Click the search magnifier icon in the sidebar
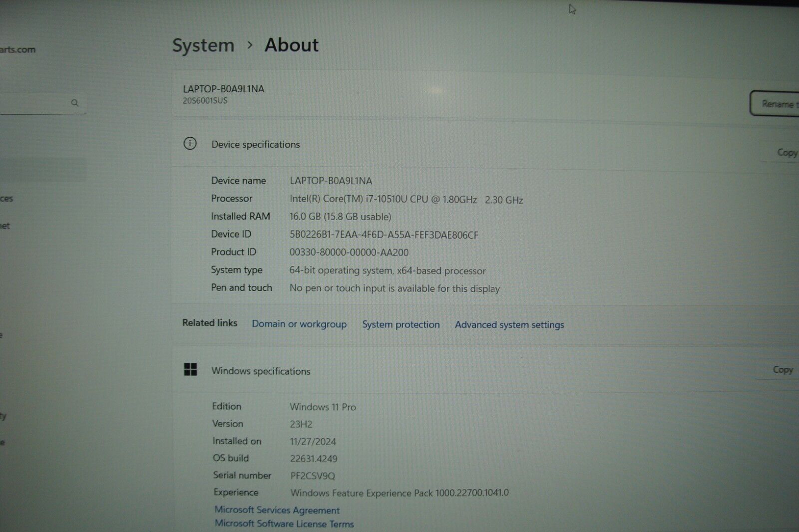The height and width of the screenshot is (532, 799). click(75, 103)
